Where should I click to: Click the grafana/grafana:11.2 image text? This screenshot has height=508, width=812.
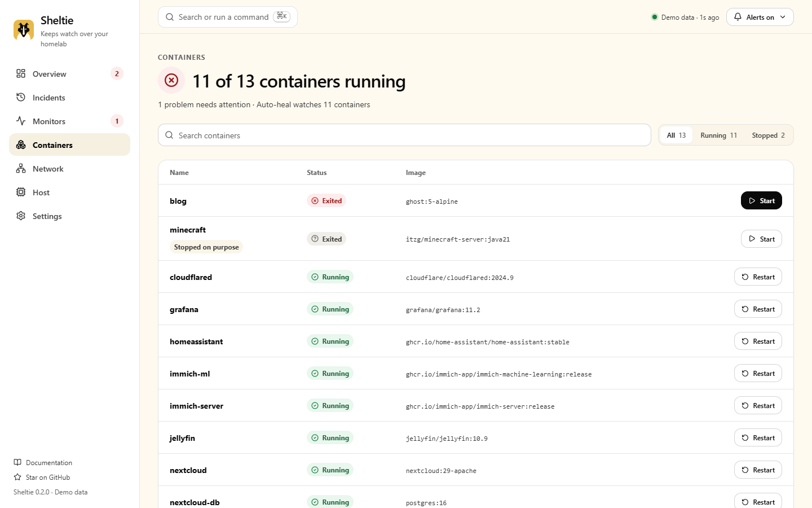443,310
